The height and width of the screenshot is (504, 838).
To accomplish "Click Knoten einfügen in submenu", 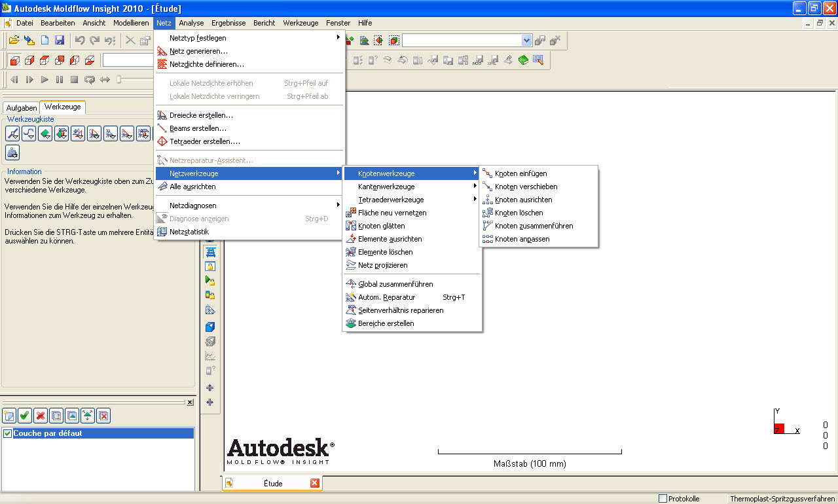I will [539, 173].
